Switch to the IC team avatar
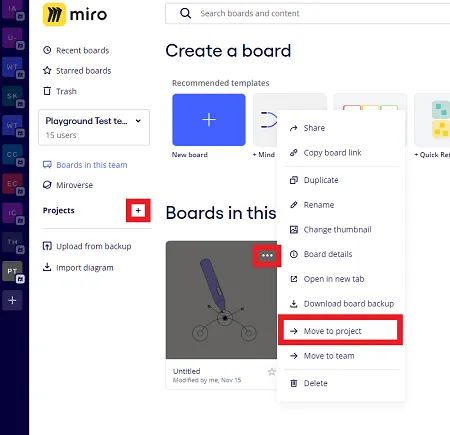The height and width of the screenshot is (435, 450). [x=13, y=213]
